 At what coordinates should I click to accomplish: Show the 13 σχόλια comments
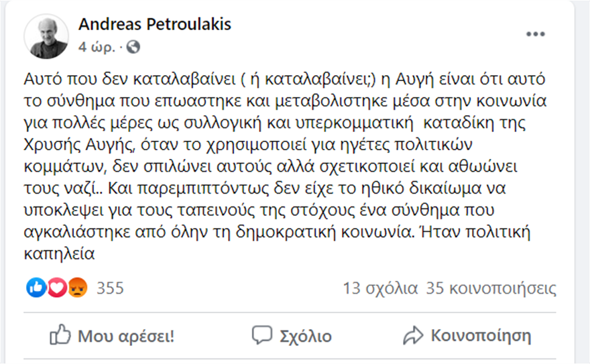click(380, 288)
